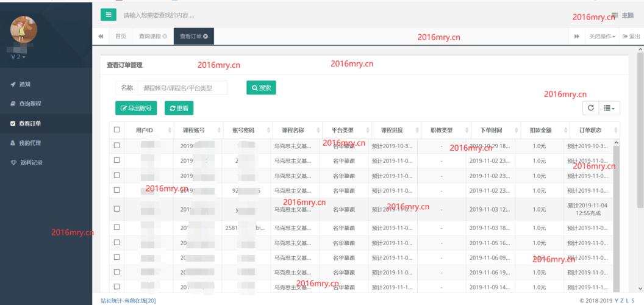Click the user avatar picture
644x305 pixels.
[x=24, y=30]
